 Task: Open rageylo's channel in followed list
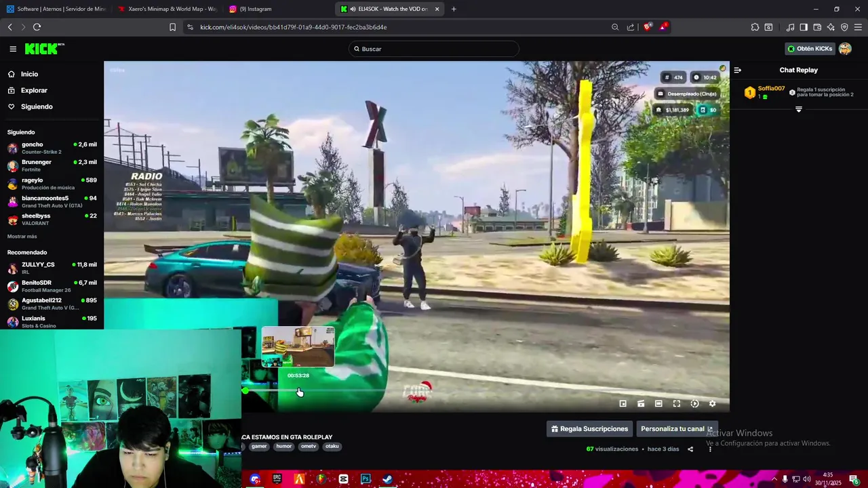coord(52,184)
